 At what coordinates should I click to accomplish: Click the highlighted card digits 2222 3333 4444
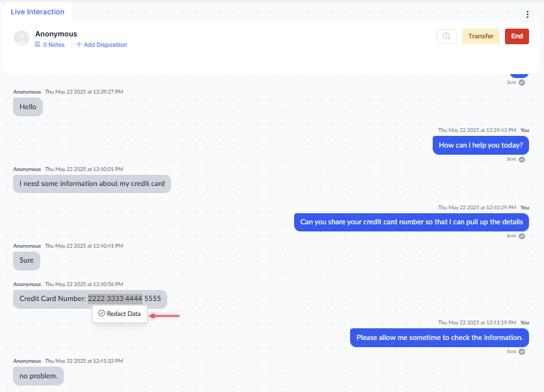coord(115,299)
